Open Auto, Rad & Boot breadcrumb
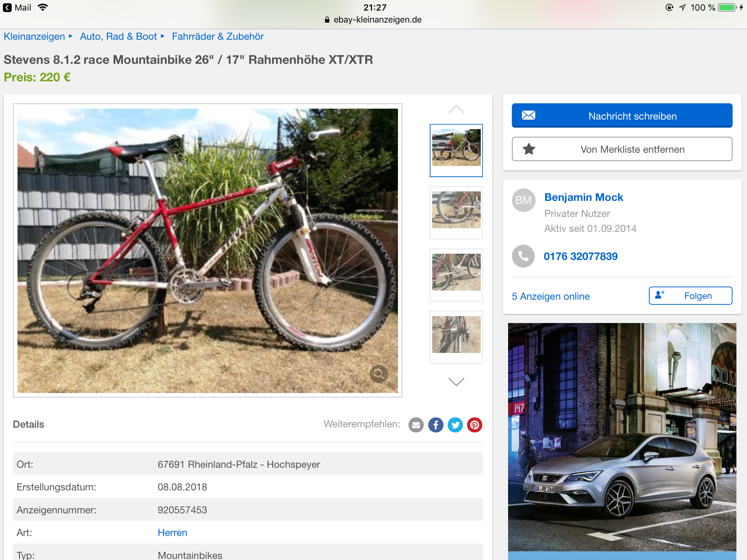 click(118, 36)
